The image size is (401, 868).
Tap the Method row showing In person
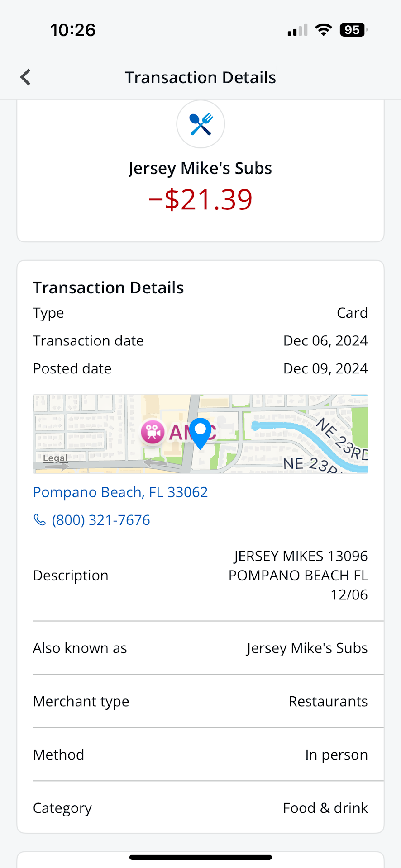coord(200,755)
